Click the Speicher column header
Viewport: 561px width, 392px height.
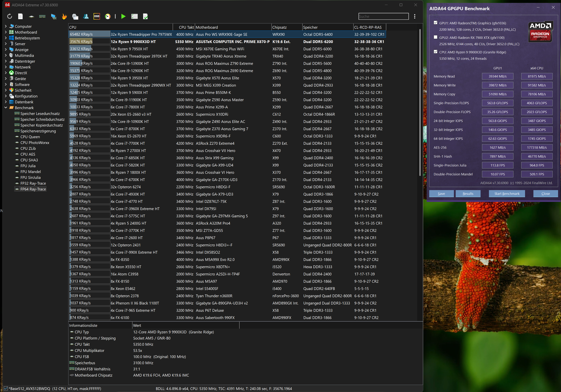coord(328,27)
